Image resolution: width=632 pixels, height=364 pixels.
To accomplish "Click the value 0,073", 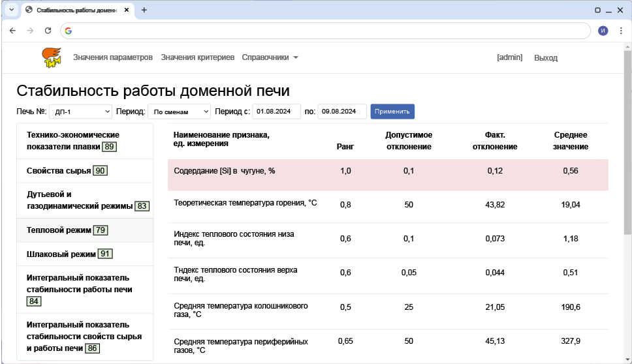I will [495, 239].
